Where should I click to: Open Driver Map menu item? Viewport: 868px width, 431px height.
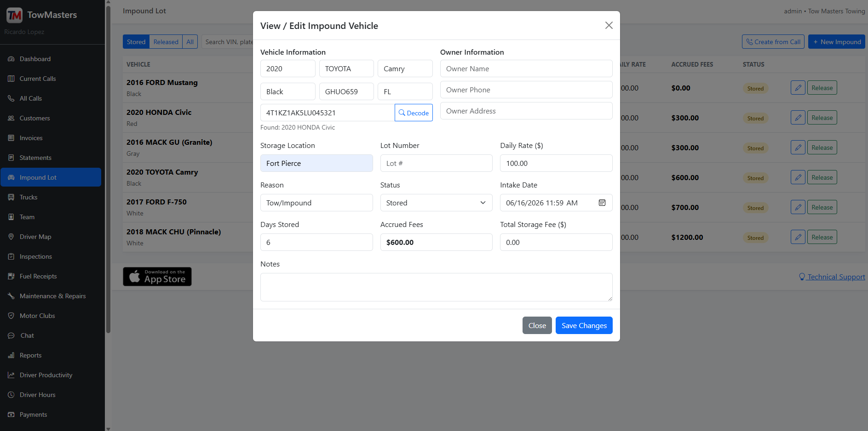tap(51, 237)
